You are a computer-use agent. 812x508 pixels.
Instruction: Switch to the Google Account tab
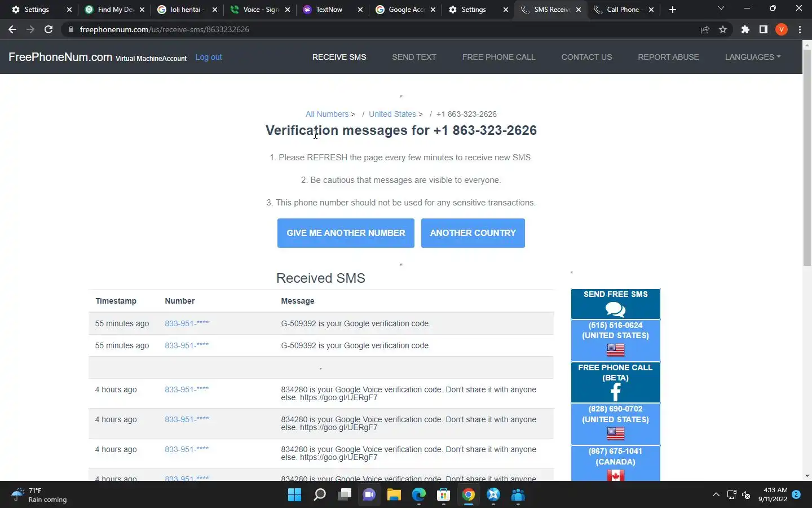tap(406, 10)
